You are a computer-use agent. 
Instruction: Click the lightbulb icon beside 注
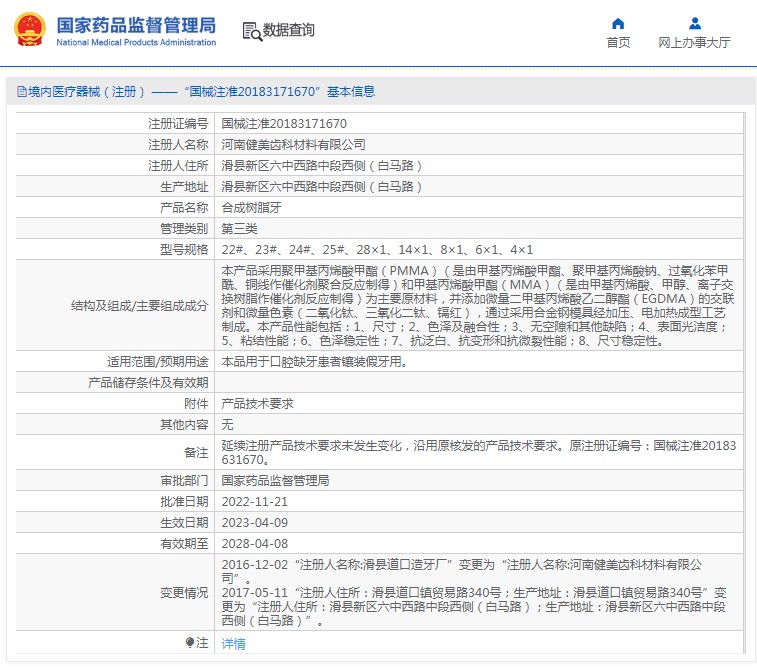[x=190, y=642]
